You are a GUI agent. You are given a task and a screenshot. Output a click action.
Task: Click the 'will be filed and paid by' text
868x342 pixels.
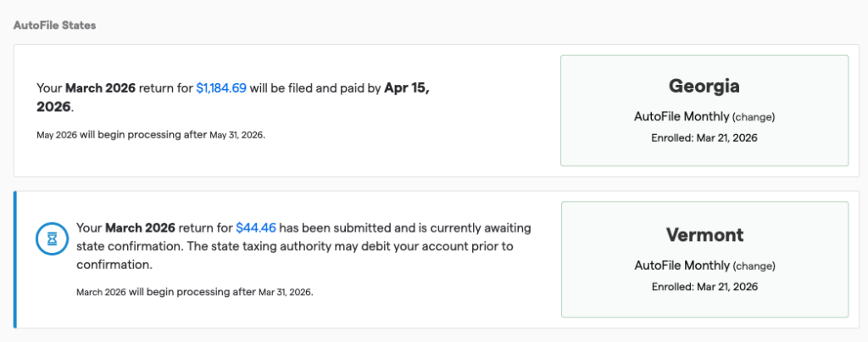point(315,87)
